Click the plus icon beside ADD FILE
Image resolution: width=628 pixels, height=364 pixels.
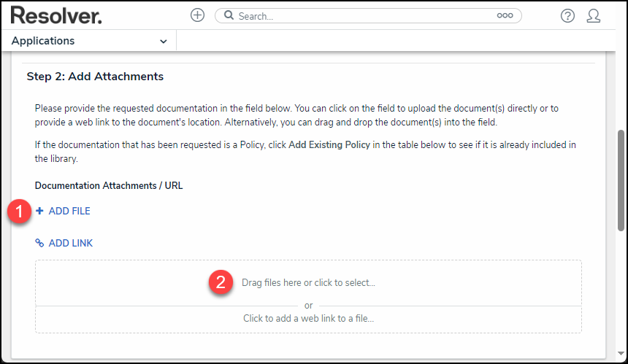[x=39, y=211]
